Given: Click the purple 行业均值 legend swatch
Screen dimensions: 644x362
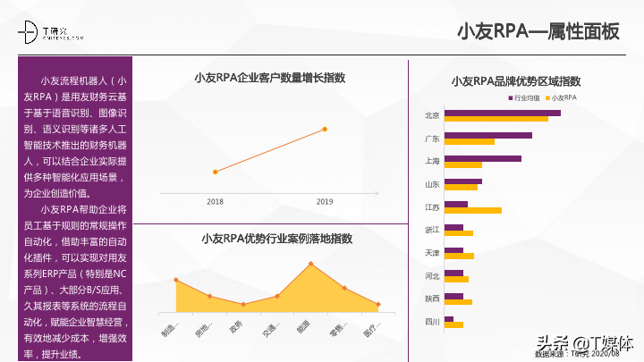Looking at the screenshot, I should tap(511, 97).
